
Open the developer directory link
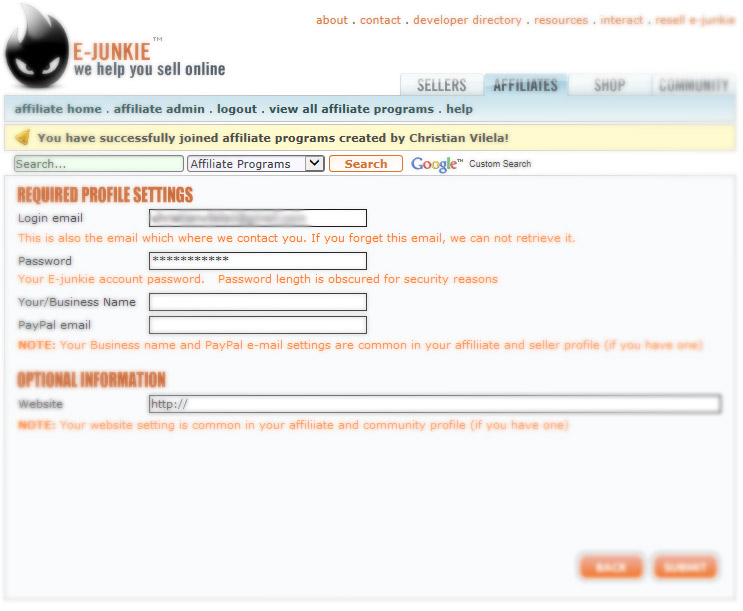467,20
